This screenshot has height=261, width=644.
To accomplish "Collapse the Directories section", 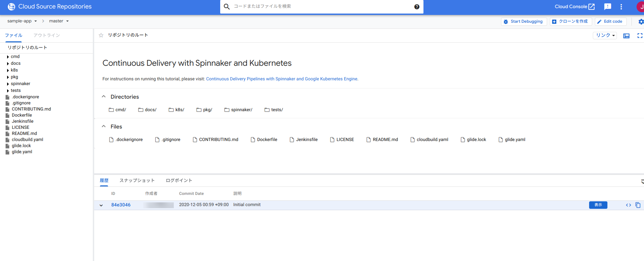I will (x=104, y=97).
